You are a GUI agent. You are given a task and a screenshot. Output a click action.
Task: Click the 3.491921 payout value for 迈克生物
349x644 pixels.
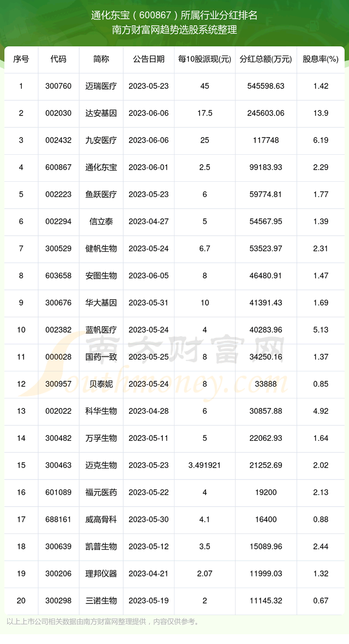[204, 465]
